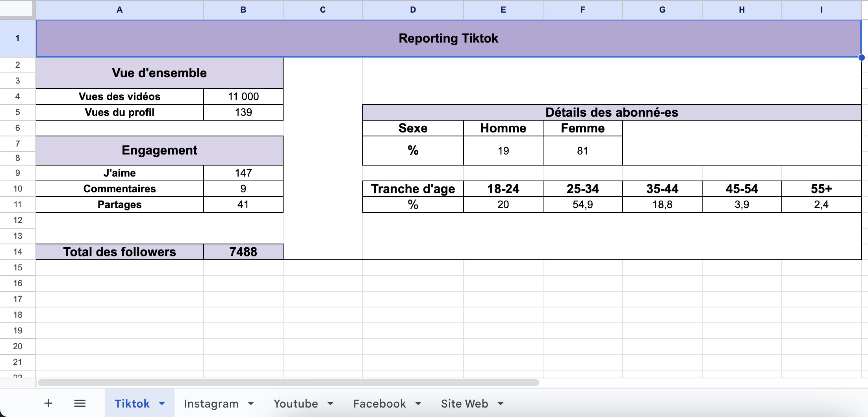Select the 147 value cell
868x417 pixels.
tap(243, 173)
